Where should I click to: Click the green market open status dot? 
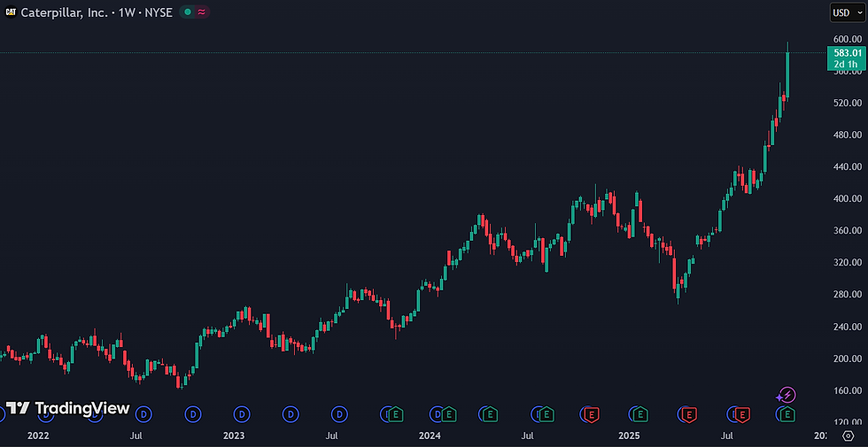click(x=188, y=12)
